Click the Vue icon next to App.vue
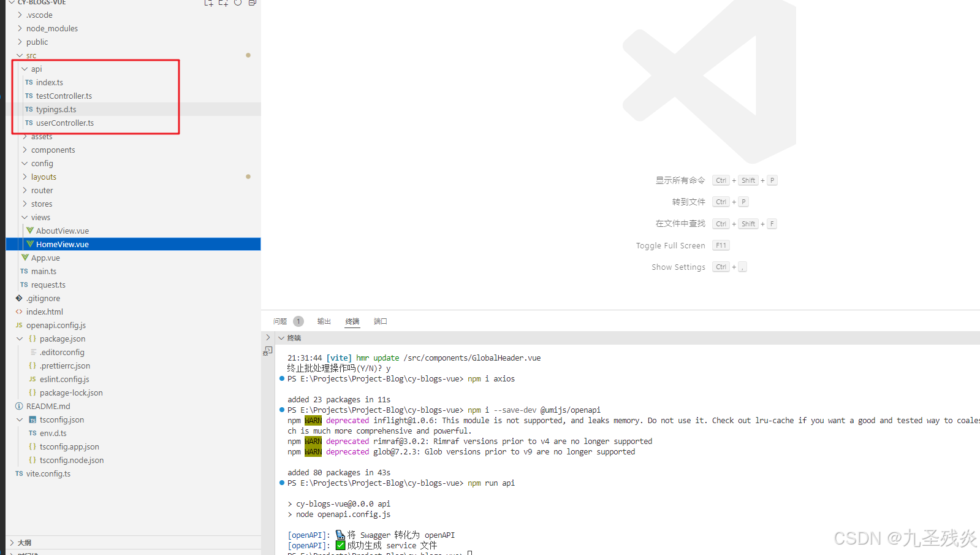980x555 pixels. [x=25, y=258]
